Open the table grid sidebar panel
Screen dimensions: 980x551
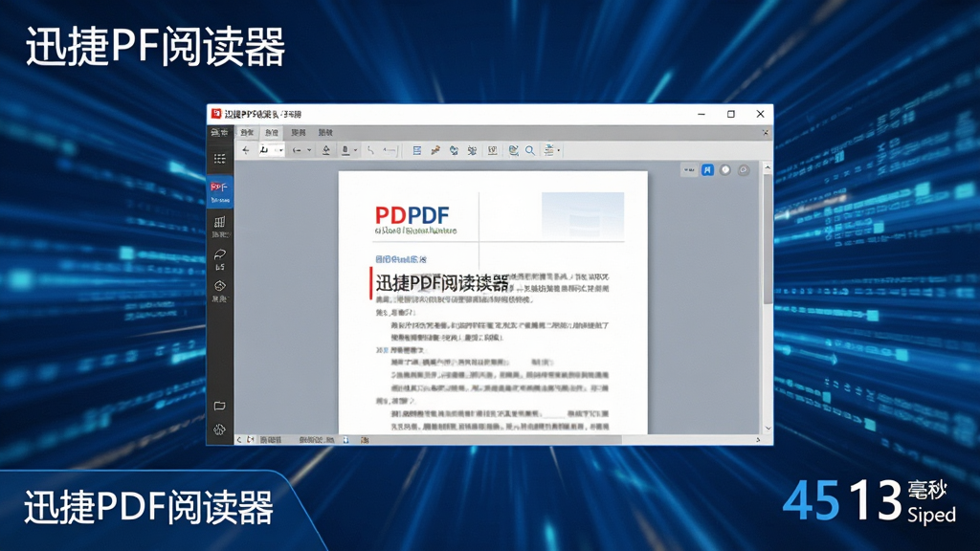click(220, 225)
